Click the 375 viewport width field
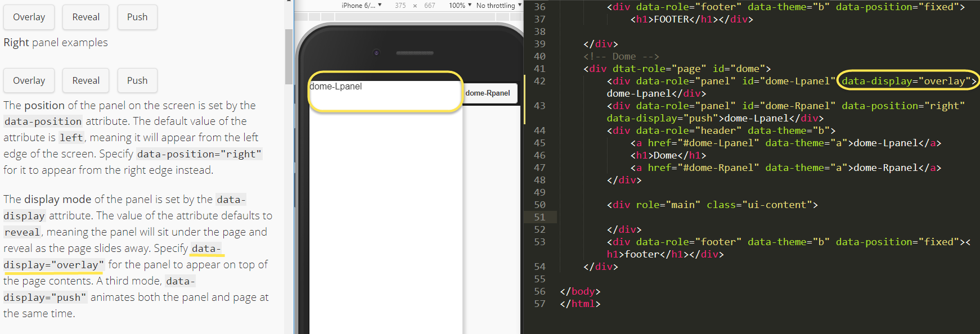This screenshot has width=980, height=334. (400, 5)
